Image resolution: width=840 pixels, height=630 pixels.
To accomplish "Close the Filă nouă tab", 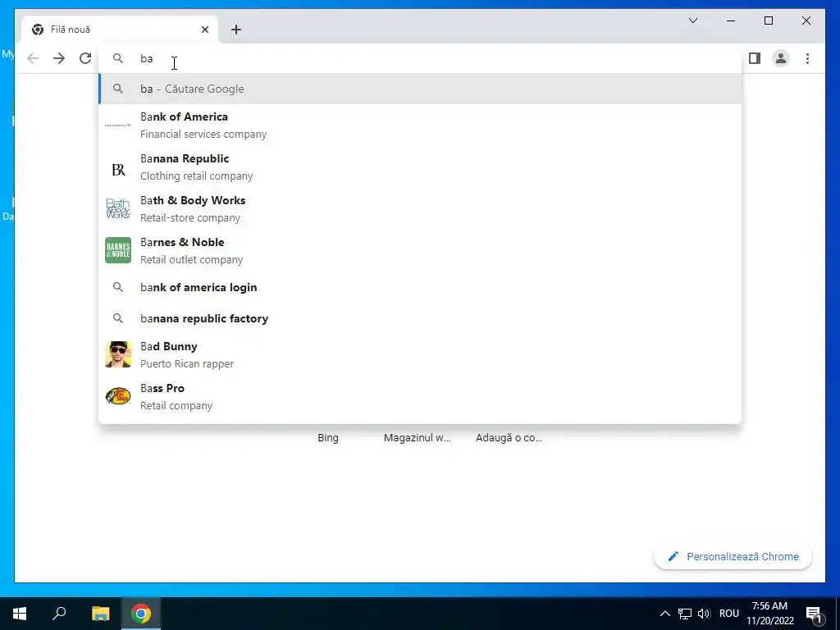I will pyautogui.click(x=204, y=30).
